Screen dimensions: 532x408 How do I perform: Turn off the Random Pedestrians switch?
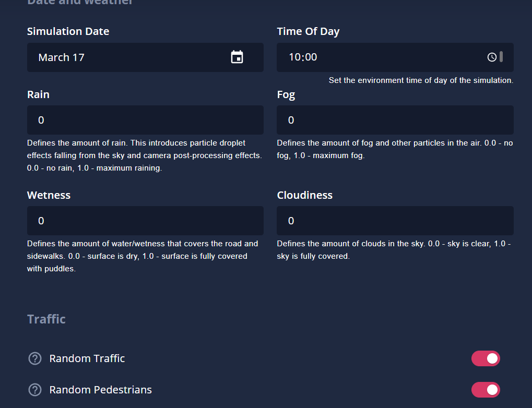[x=485, y=390]
